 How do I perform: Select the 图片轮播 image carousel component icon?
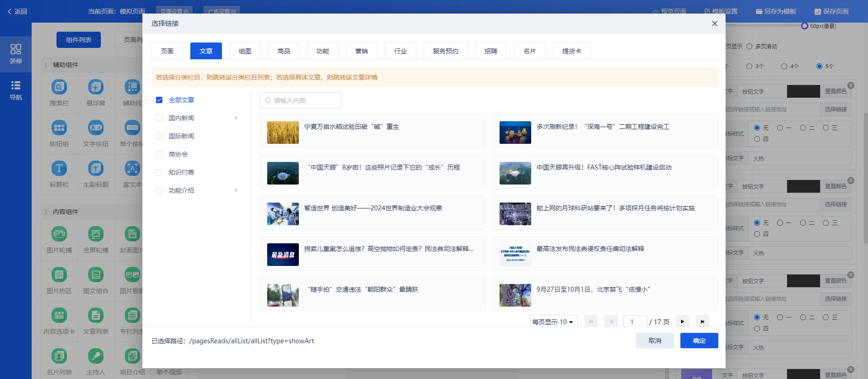point(59,234)
